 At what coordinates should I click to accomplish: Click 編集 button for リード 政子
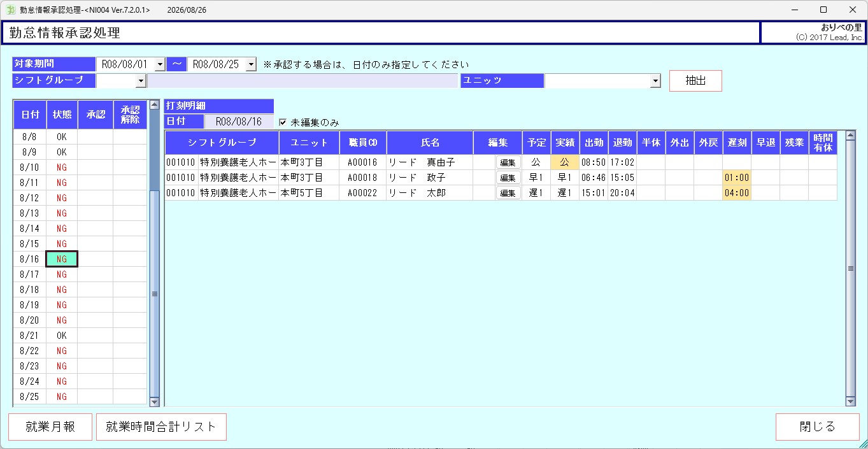(508, 178)
